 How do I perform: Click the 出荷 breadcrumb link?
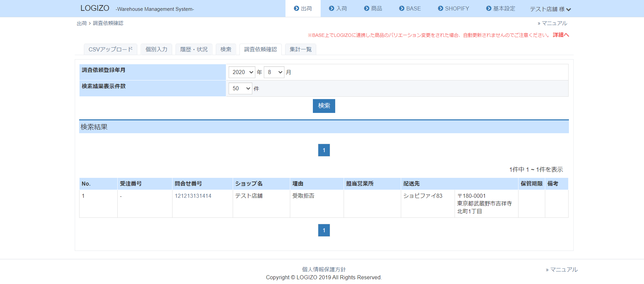[x=82, y=23]
